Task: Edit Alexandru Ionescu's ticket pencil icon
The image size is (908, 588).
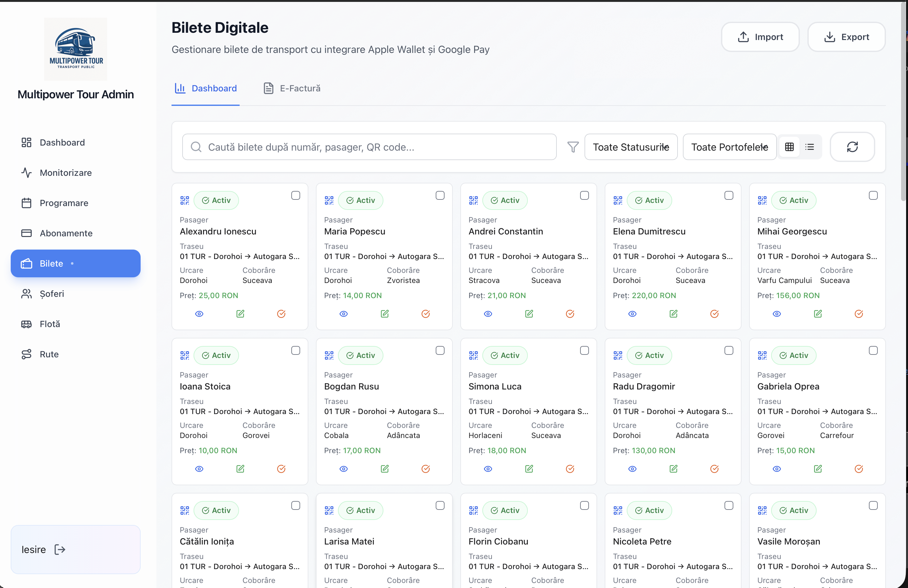Action: pyautogui.click(x=240, y=314)
